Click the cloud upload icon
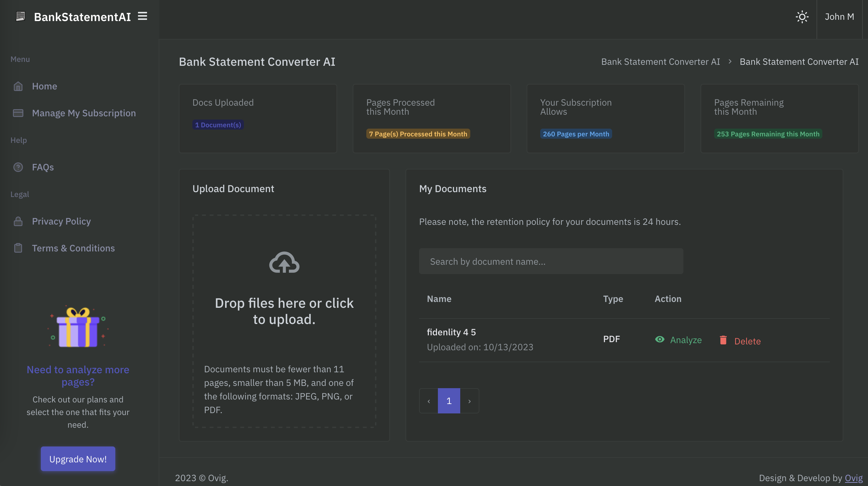Viewport: 868px width, 486px height. click(x=284, y=262)
